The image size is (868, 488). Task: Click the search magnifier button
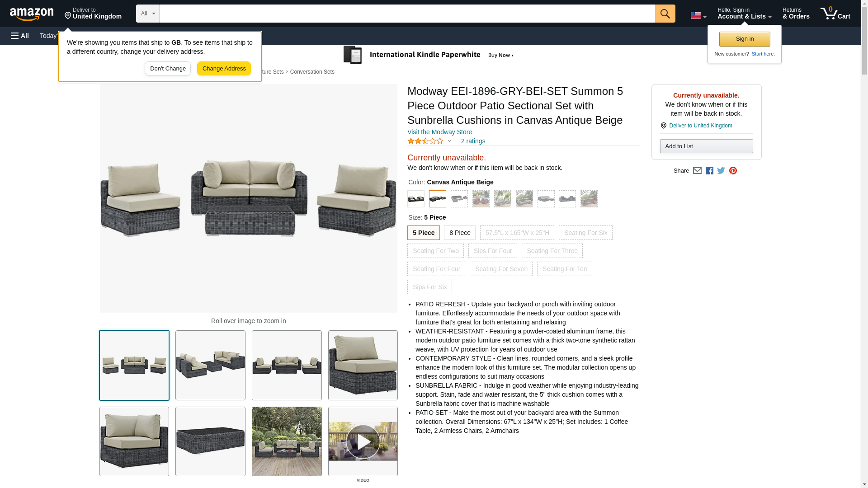[665, 14]
